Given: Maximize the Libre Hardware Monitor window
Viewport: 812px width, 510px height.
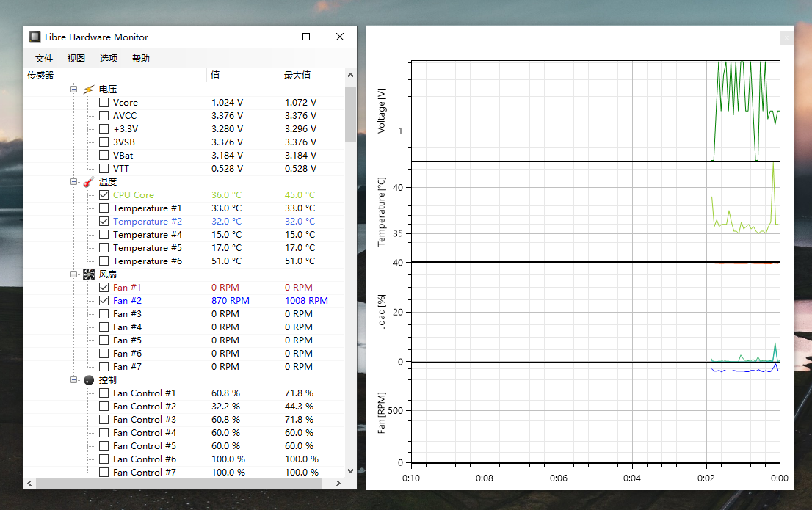Looking at the screenshot, I should coord(306,37).
